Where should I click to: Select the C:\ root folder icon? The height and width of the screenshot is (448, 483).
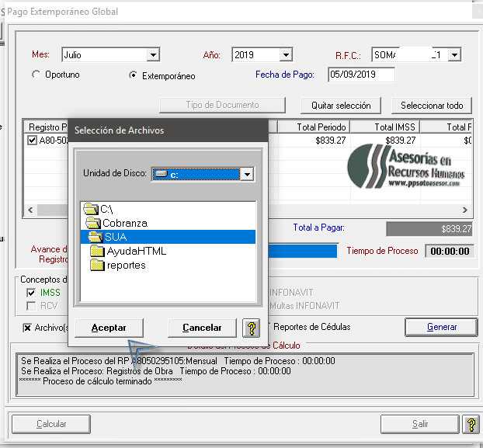(91, 209)
